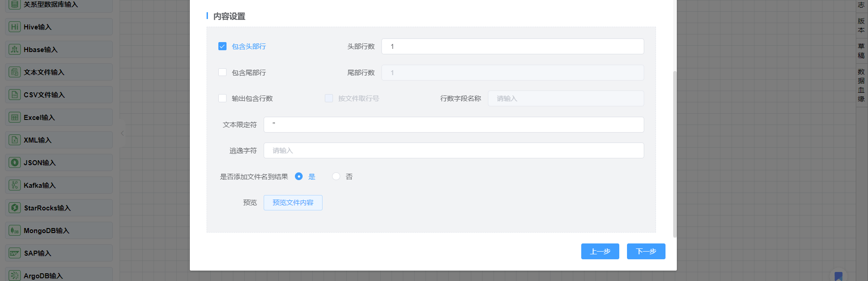The image size is (868, 281).
Task: Enable the 包含尾部行 checkbox
Action: tap(222, 72)
